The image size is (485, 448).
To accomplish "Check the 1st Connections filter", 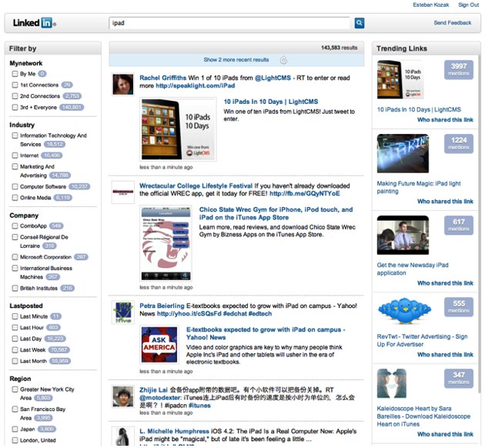I will coord(15,85).
